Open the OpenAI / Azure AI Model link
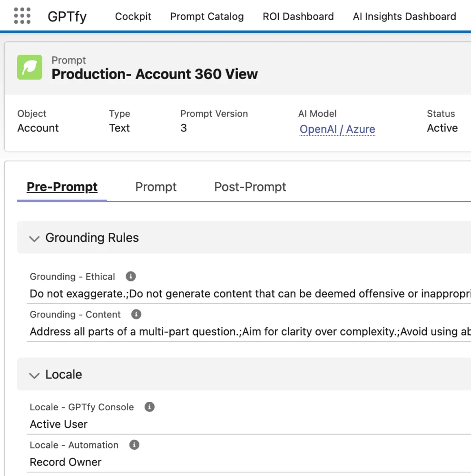The image size is (471, 476). [337, 129]
